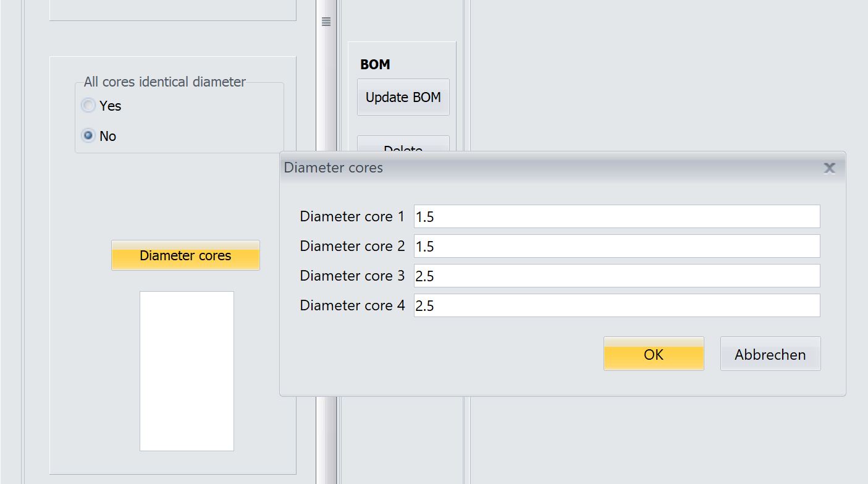
Task: Click the partially hidden Delete button
Action: (x=403, y=146)
